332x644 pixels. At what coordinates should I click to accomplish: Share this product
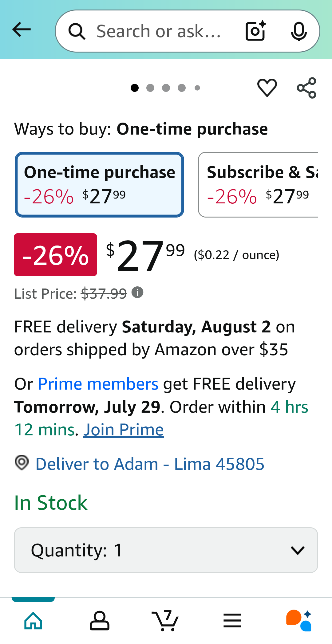pyautogui.click(x=306, y=88)
